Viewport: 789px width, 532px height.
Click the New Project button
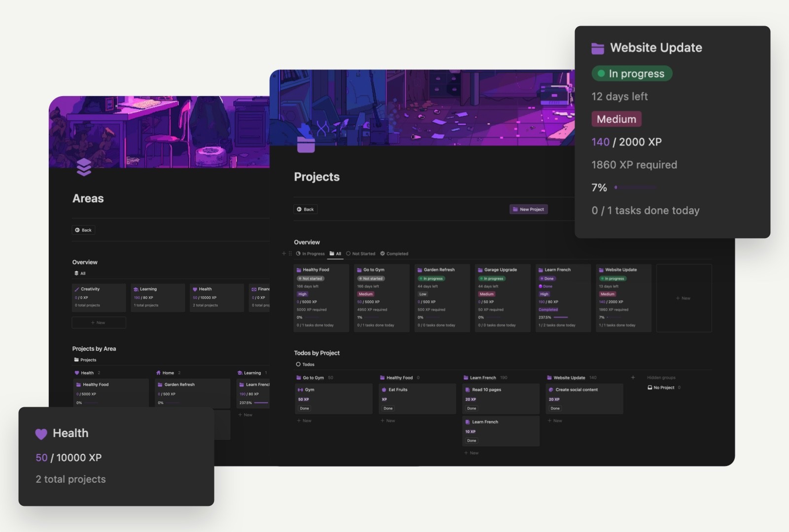529,209
